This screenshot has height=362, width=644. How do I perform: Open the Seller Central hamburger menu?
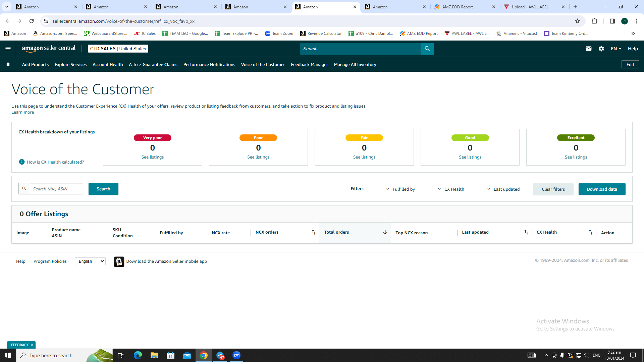[8, 49]
